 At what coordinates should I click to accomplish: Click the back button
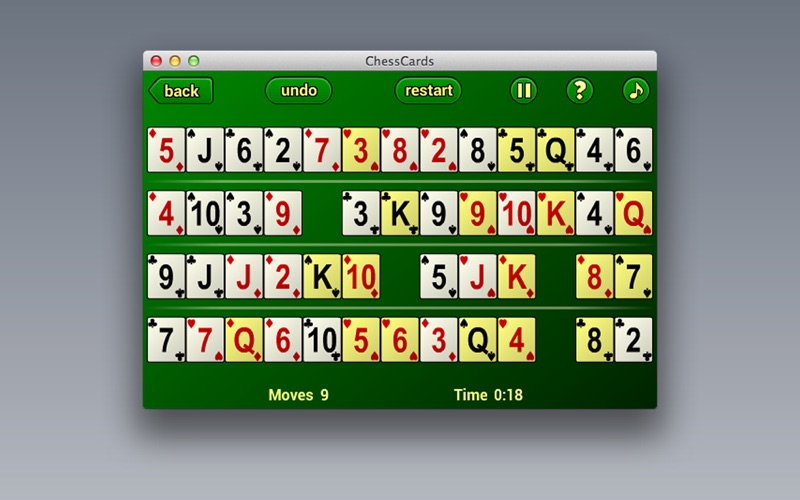(181, 91)
